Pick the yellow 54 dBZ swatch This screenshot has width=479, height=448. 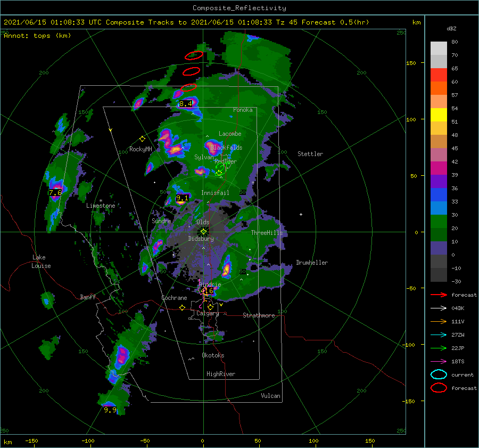tap(439, 115)
